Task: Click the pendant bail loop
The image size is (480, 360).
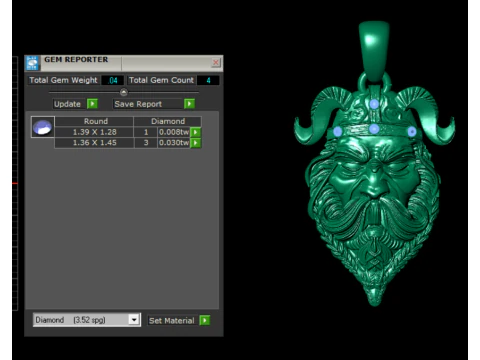Action: click(x=374, y=52)
